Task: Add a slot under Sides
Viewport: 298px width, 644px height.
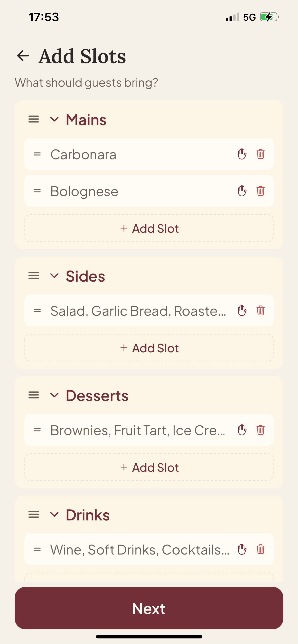Action: pos(149,348)
